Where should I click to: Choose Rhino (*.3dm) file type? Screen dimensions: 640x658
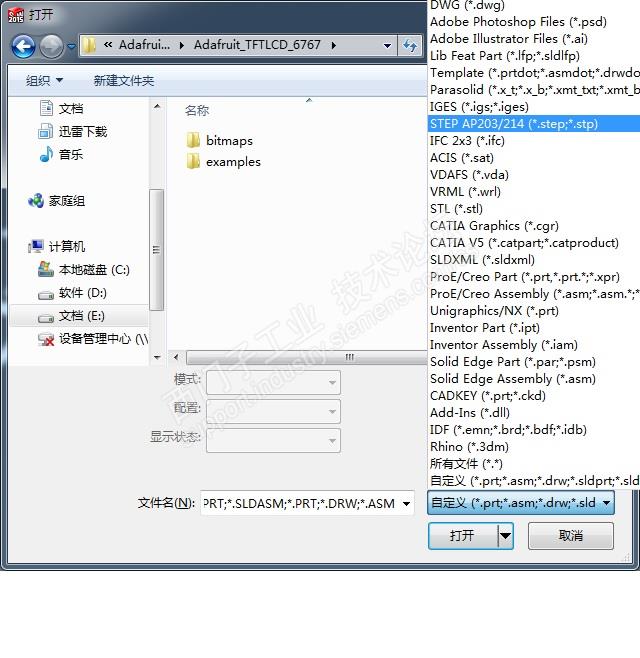coord(533,446)
